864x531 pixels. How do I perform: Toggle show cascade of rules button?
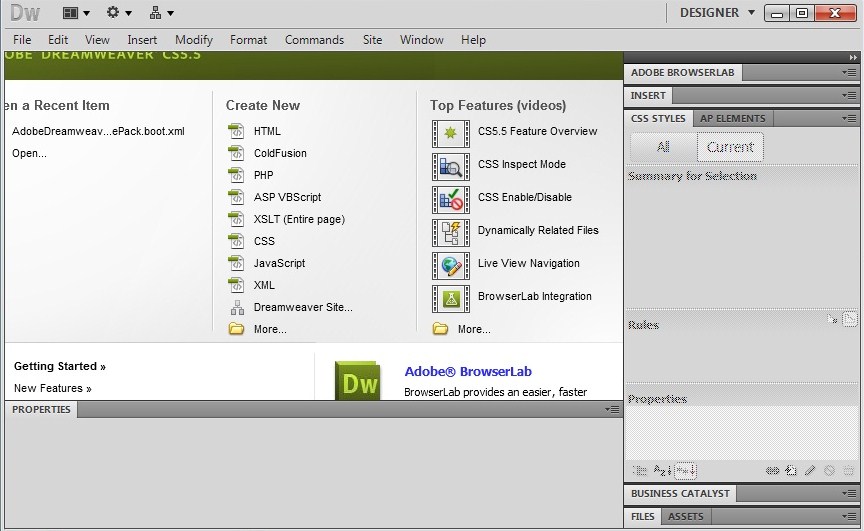click(850, 319)
